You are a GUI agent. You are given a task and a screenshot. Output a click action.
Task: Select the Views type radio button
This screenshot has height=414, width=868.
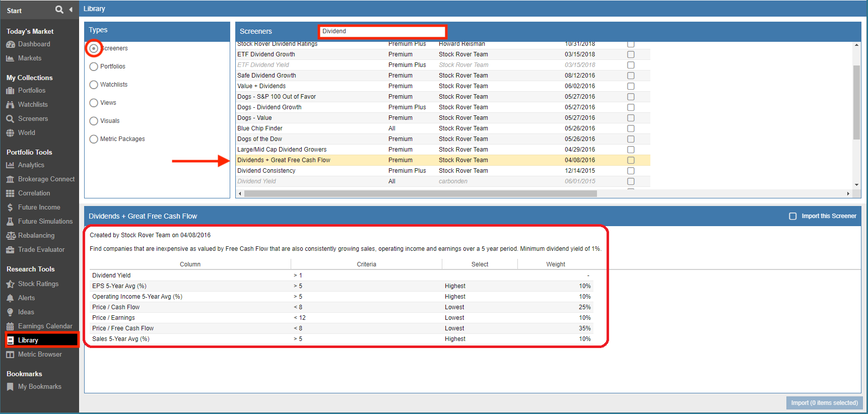click(x=94, y=103)
